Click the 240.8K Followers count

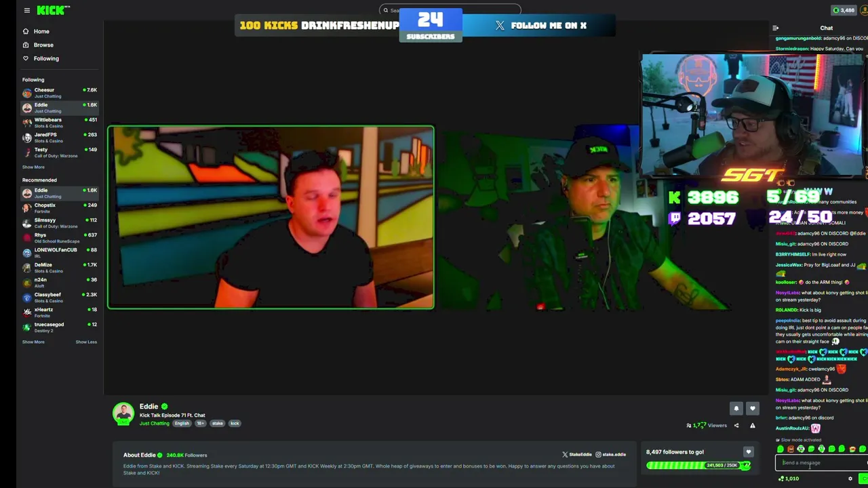pos(186,455)
